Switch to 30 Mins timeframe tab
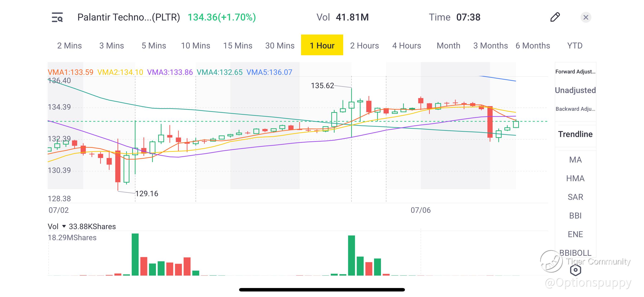 280,46
